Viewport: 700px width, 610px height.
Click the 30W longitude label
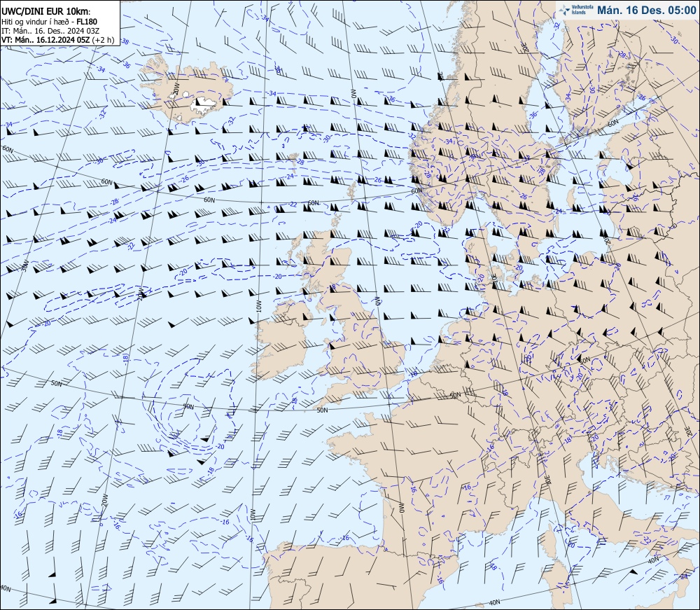pos(24,266)
